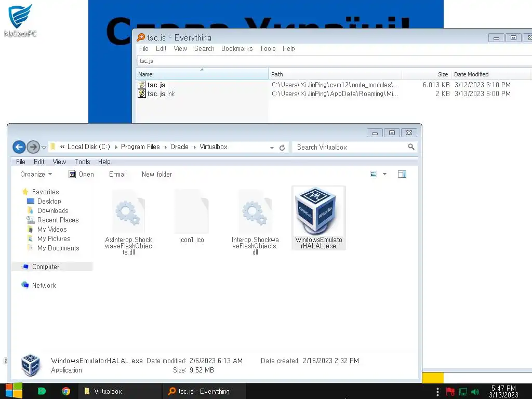Open View menu in Virtualbox explorer
532x399 pixels.
tap(59, 162)
